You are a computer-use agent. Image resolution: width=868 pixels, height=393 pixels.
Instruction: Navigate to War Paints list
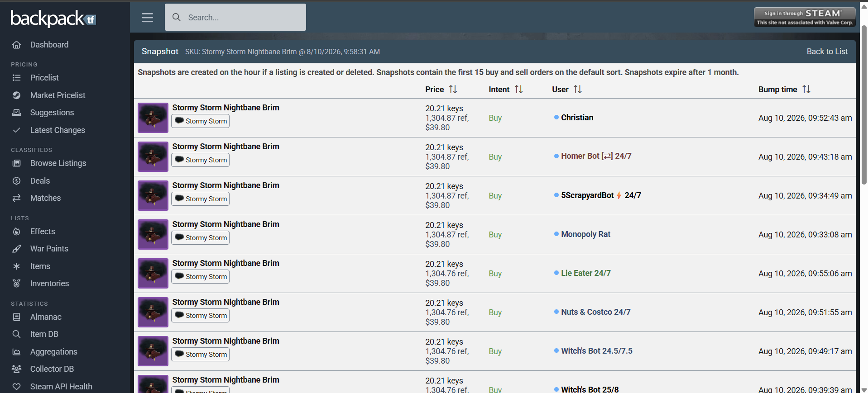coord(49,249)
